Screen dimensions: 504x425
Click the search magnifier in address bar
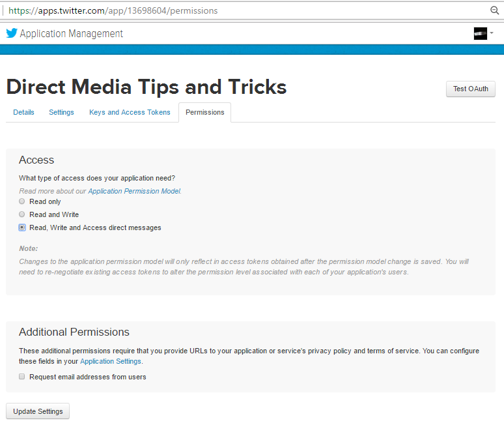tap(494, 10)
